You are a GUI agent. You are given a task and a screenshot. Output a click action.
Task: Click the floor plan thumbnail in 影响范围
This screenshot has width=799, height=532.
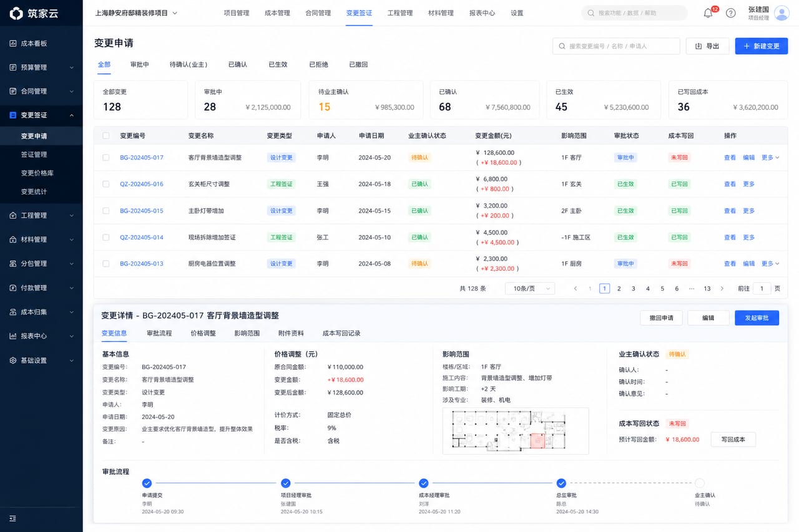pos(516,431)
